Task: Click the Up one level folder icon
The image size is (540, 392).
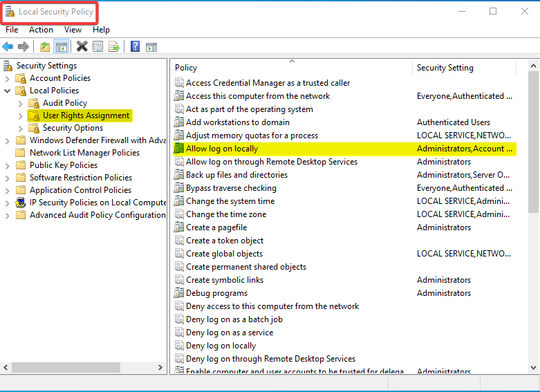Action: pos(45,46)
